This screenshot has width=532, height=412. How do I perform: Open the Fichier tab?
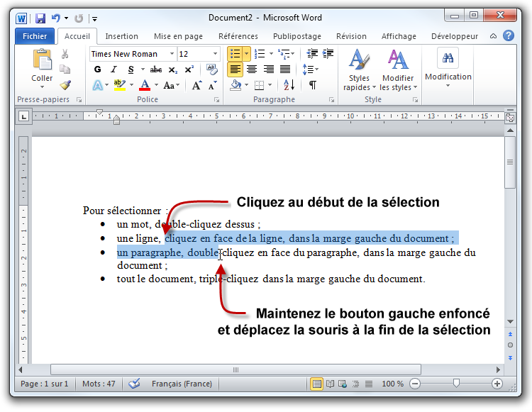pos(35,36)
